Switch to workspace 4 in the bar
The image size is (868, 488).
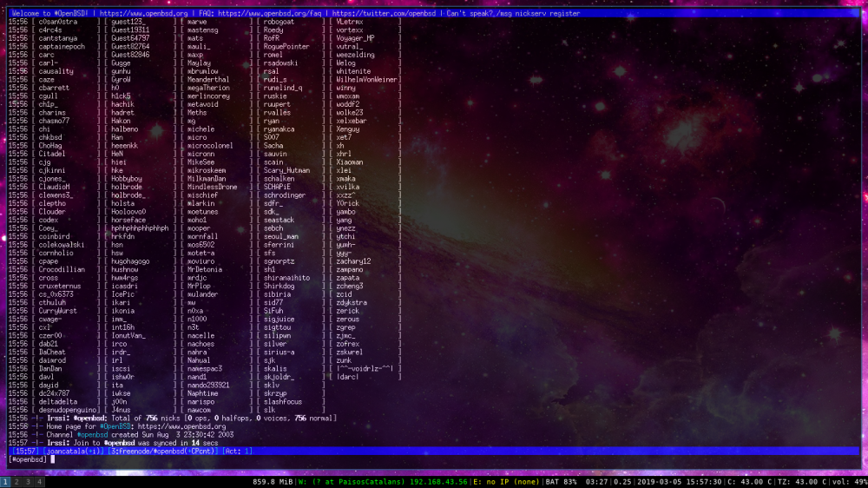tap(39, 482)
